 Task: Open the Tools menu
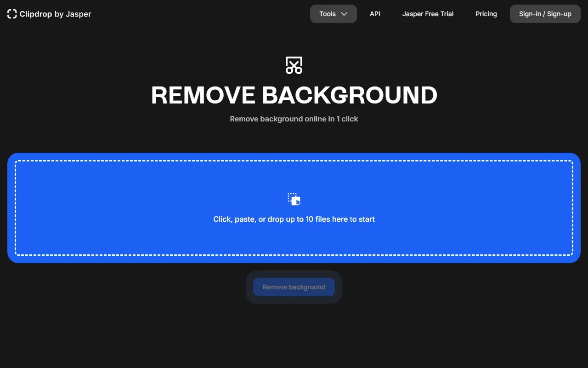pyautogui.click(x=333, y=14)
